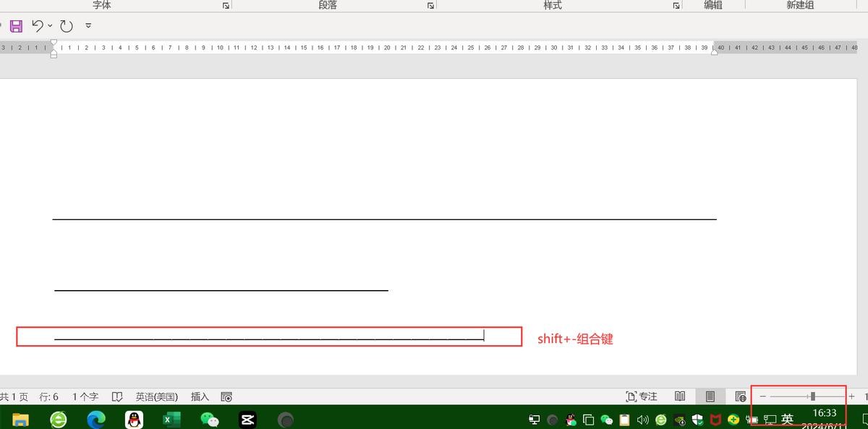Viewport: 868px width, 429px height.
Task: Open the QQ penguin taskbar icon
Action: [x=134, y=419]
